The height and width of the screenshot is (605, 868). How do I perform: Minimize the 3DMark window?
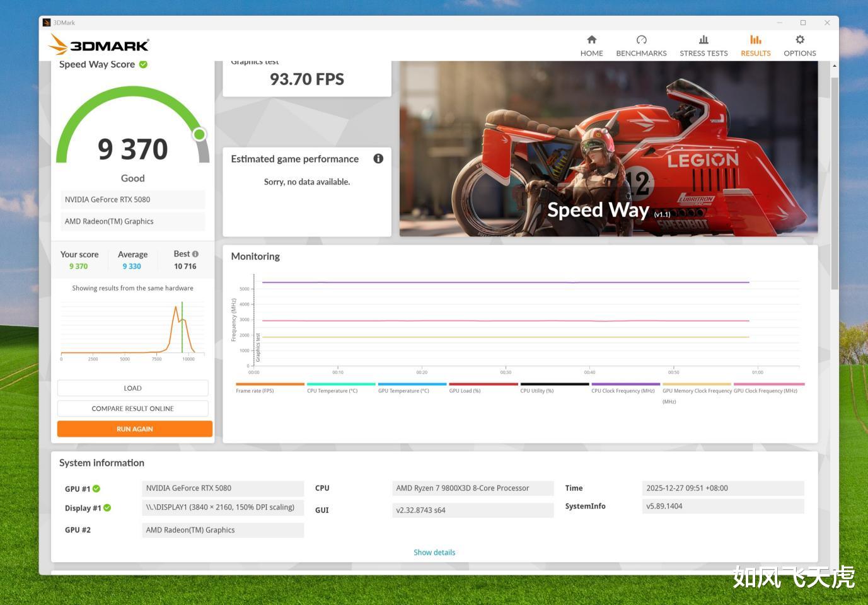click(x=780, y=23)
